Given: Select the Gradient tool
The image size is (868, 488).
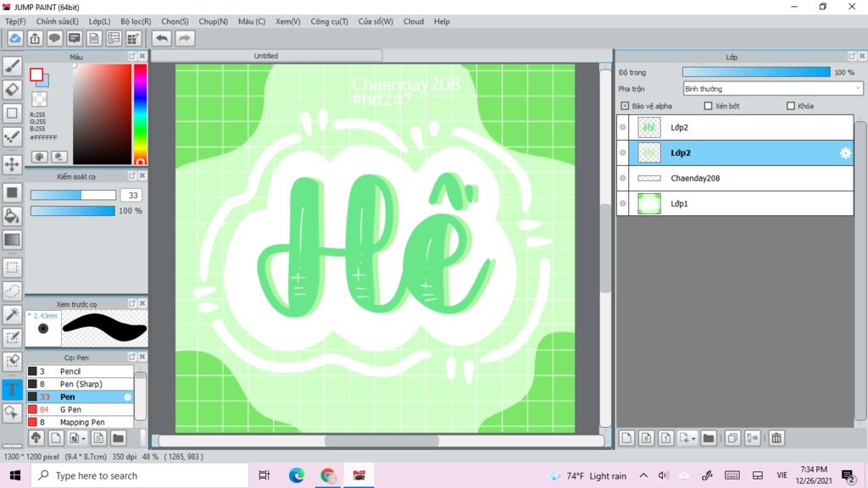Looking at the screenshot, I should point(12,240).
